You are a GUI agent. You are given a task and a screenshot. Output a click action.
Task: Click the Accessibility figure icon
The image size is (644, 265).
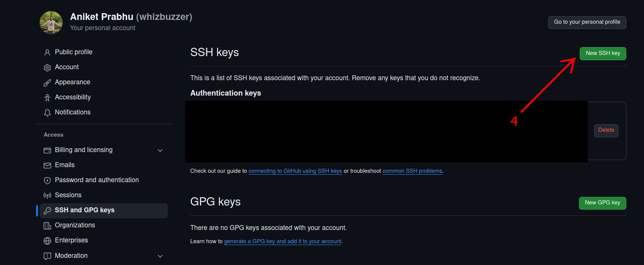(x=47, y=97)
